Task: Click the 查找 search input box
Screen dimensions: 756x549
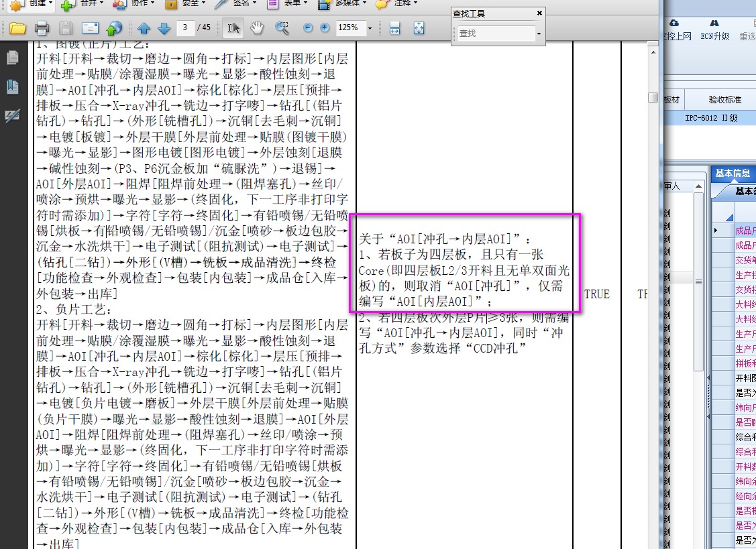Action: [495, 34]
